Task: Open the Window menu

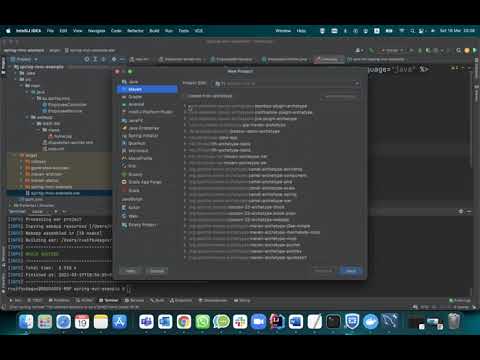Action: click(x=283, y=31)
